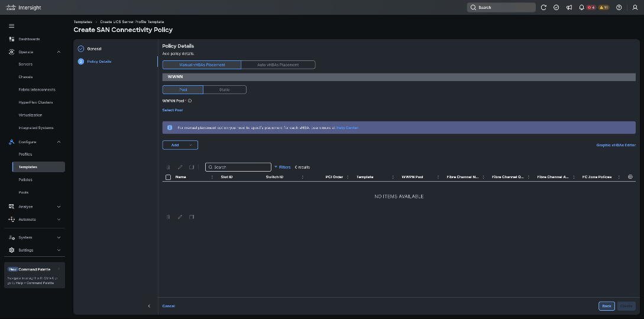644x319 pixels.
Task: Open the Graphic vHBAs Editor link
Action: (x=616, y=145)
